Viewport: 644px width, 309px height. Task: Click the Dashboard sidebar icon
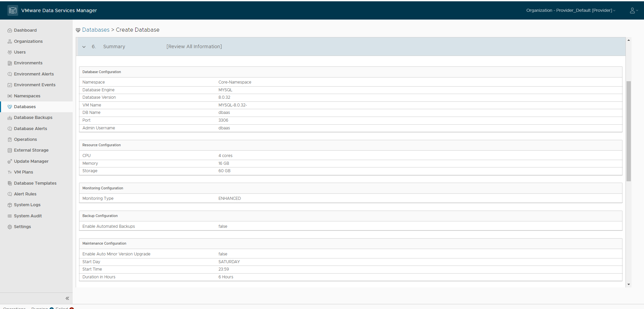click(x=10, y=30)
